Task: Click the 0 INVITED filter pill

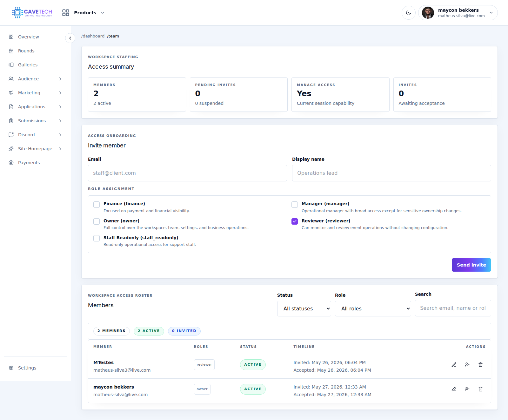Action: pyautogui.click(x=184, y=331)
